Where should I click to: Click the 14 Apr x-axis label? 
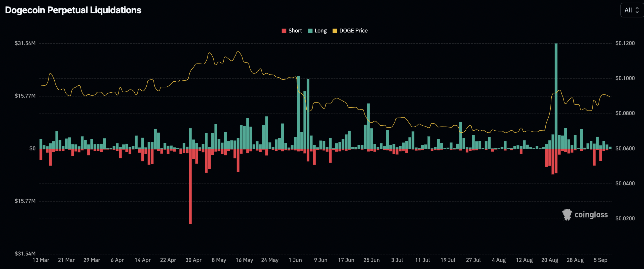pos(143,260)
